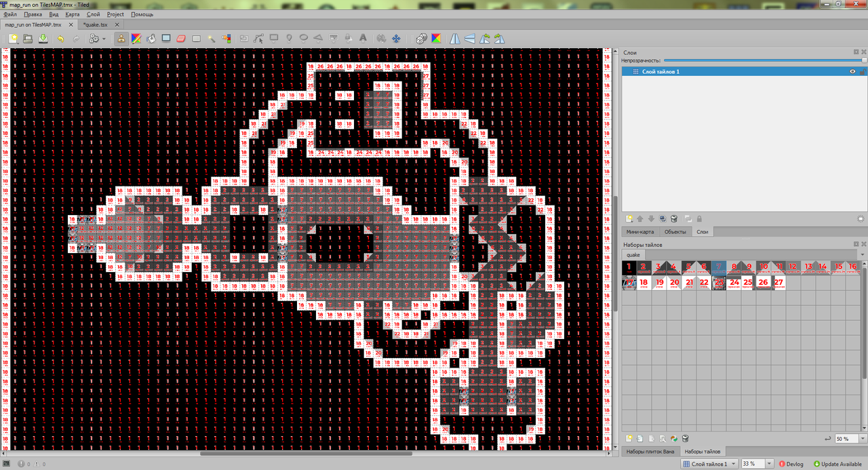Toggle highlight current layer icon
868x470 pixels.
(x=860, y=218)
